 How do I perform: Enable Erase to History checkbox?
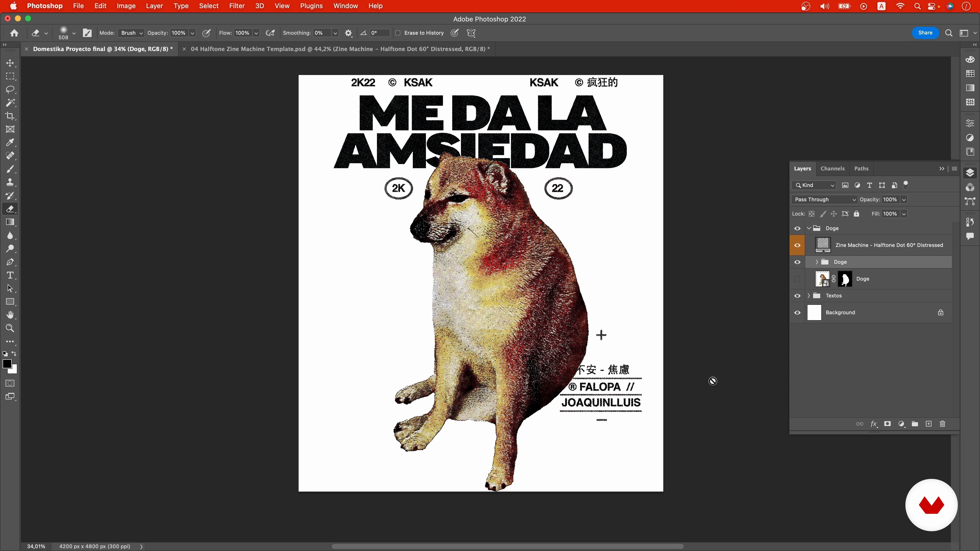[398, 33]
